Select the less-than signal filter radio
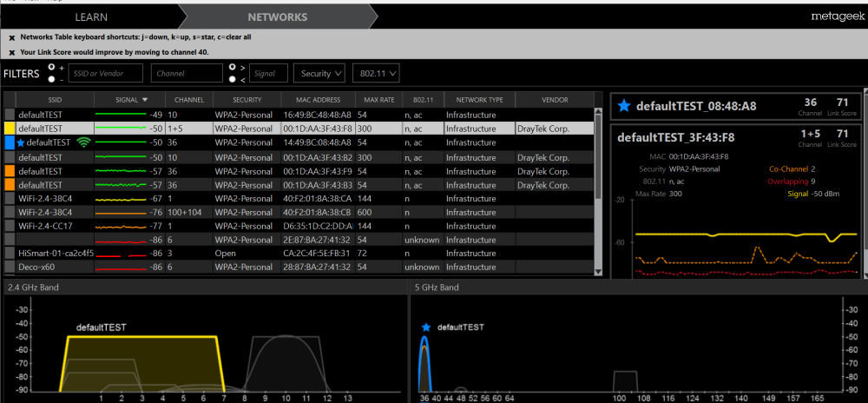 [232, 79]
